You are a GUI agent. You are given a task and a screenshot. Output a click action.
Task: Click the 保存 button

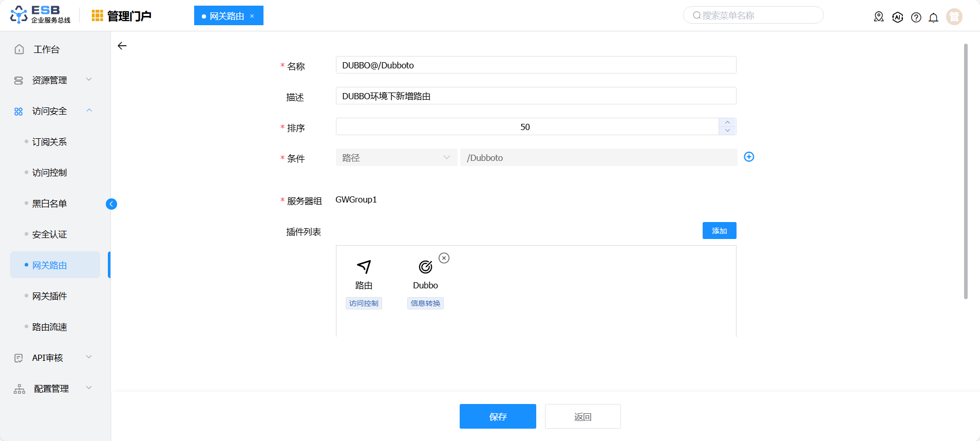498,416
